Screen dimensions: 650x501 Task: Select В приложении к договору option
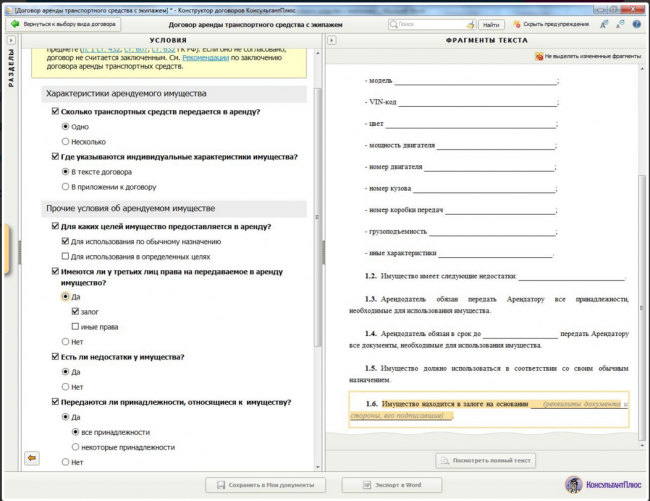(65, 186)
